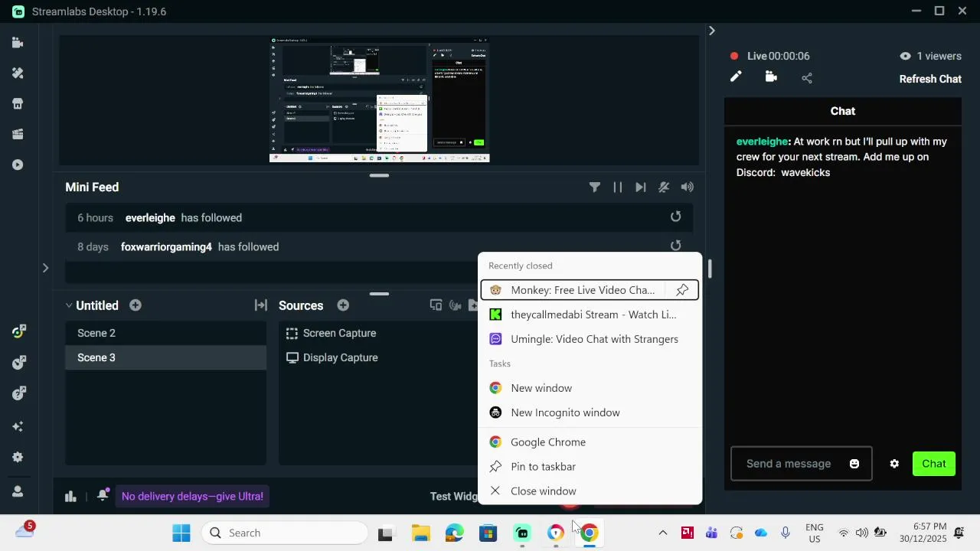The width and height of the screenshot is (980, 551).
Task: Open the Editor tab in left sidebar
Action: (x=18, y=43)
